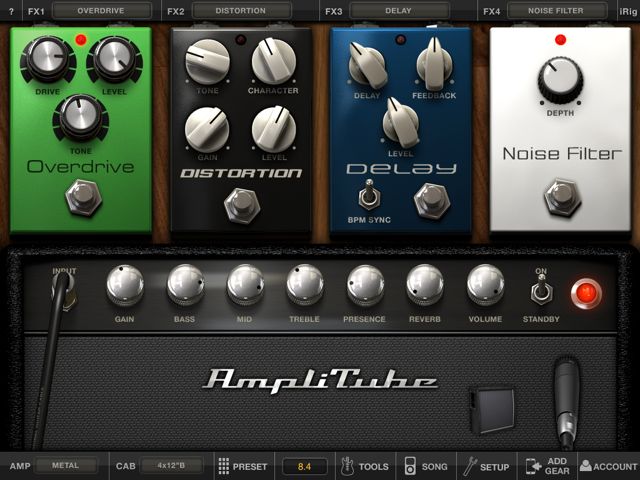This screenshot has width=640, height=480.
Task: Click the tuner display showing 8.4
Action: (x=304, y=467)
